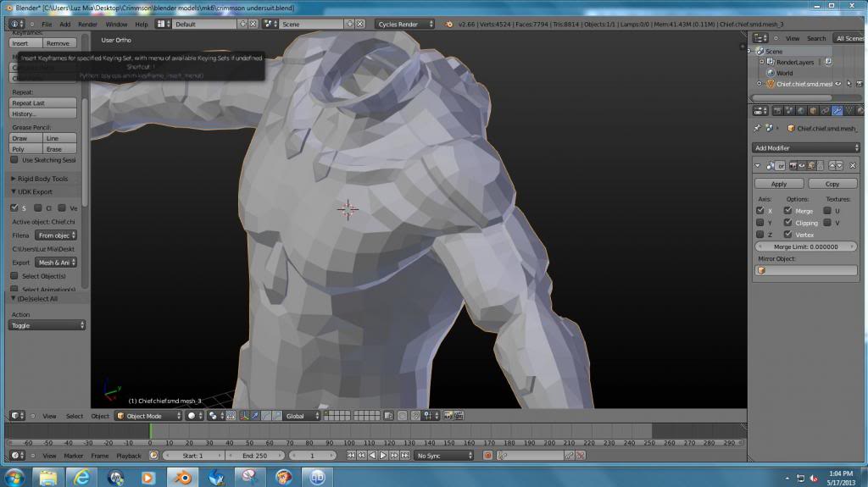Select the translate manipulator arrow

pyautogui.click(x=255, y=416)
